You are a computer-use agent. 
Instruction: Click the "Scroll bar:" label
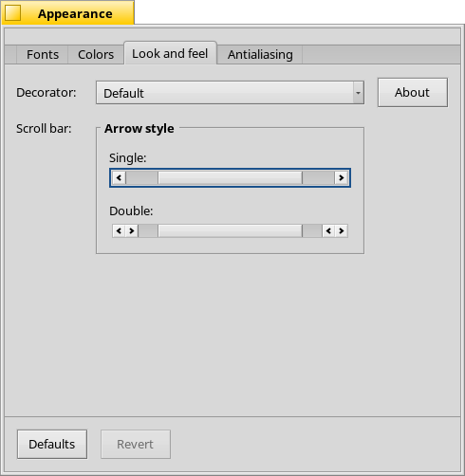point(44,129)
